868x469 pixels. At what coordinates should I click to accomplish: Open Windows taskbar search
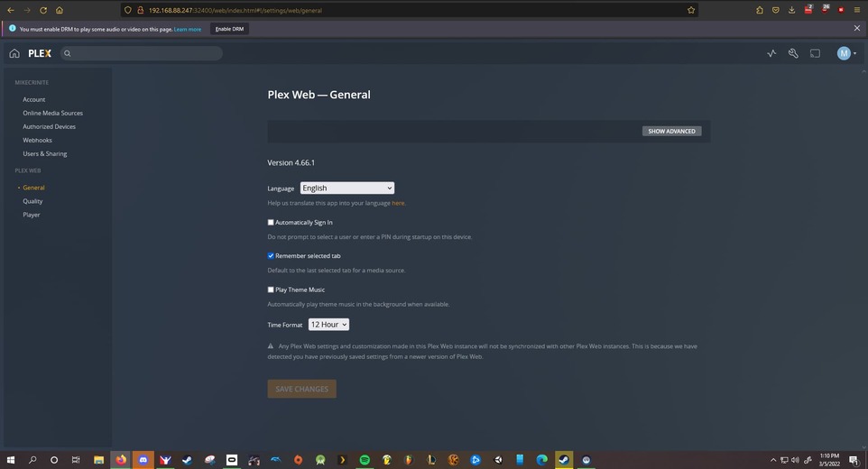click(x=32, y=460)
